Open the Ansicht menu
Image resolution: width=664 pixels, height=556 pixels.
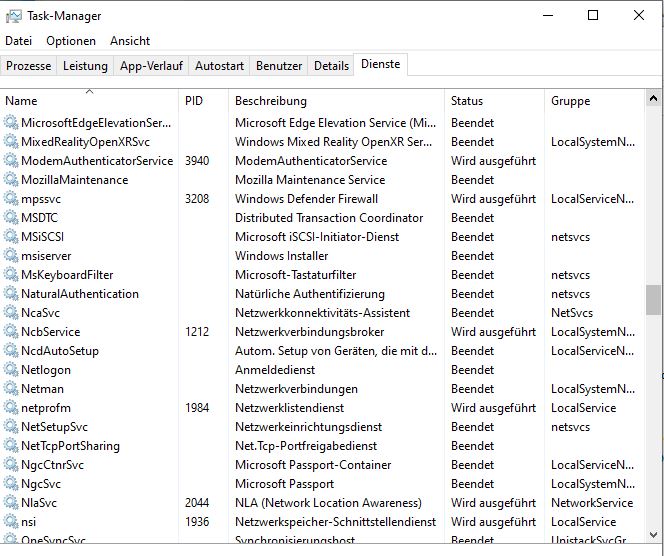(x=130, y=41)
